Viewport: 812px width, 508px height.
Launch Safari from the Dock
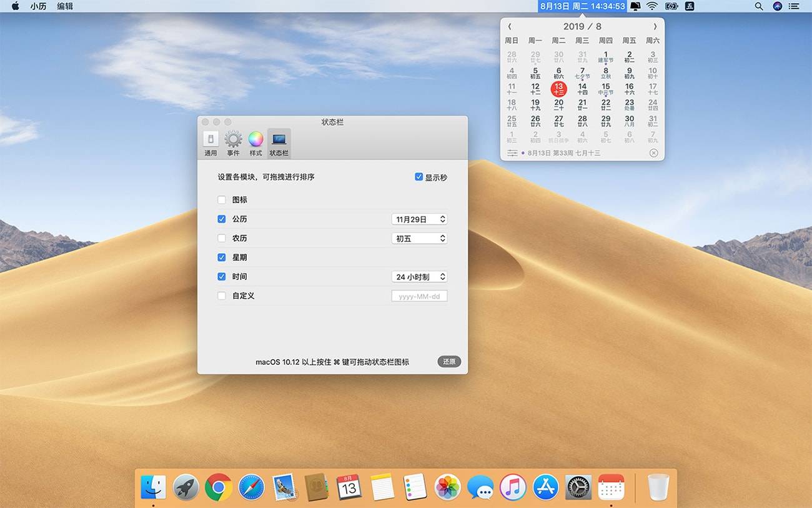point(251,487)
